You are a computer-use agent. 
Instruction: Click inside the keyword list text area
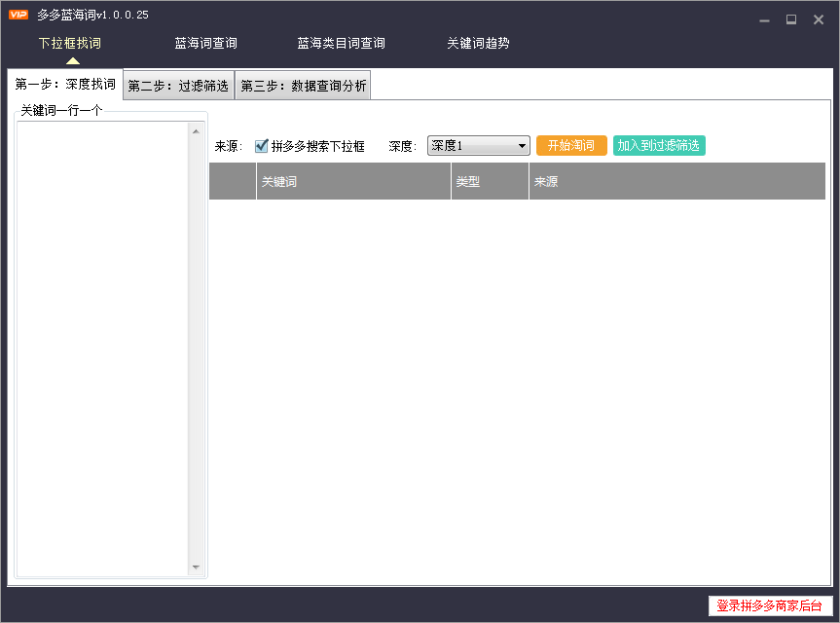pos(103,348)
